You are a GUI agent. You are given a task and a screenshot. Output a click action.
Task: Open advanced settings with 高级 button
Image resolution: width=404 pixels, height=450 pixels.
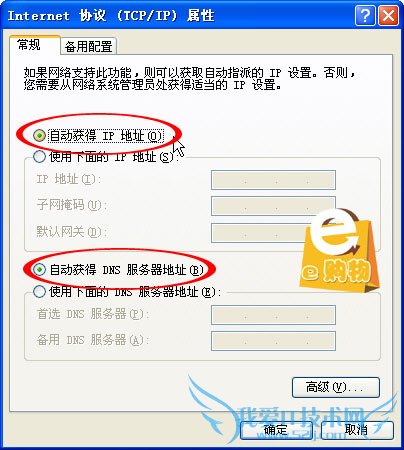[x=336, y=387]
